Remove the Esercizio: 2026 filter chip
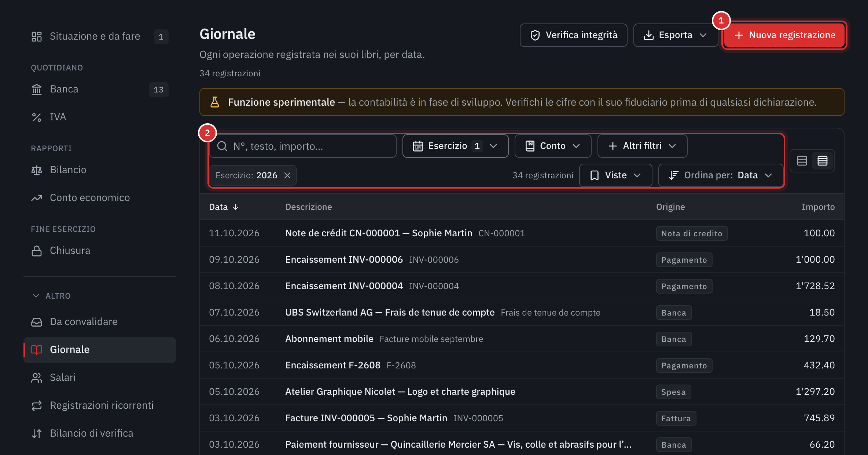This screenshot has width=868, height=455. tap(287, 175)
